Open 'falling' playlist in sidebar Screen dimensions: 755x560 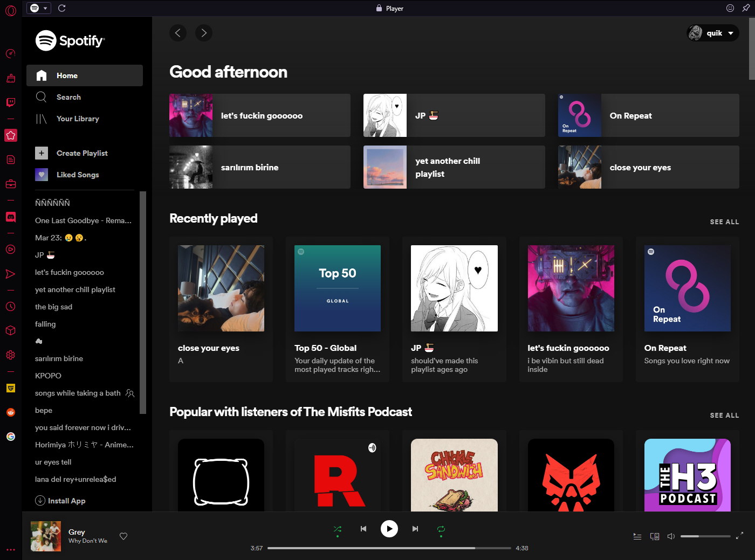[45, 324]
